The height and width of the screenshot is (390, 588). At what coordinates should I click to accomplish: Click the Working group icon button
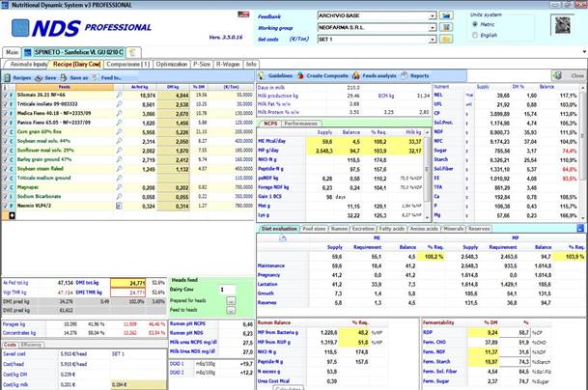(446, 27)
